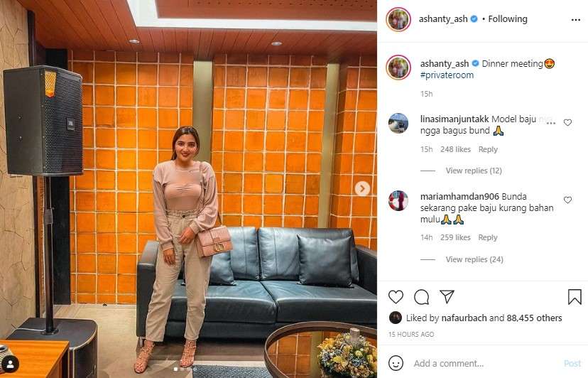Like mariamhamdan906's comment
This screenshot has height=378, width=588.
click(567, 200)
